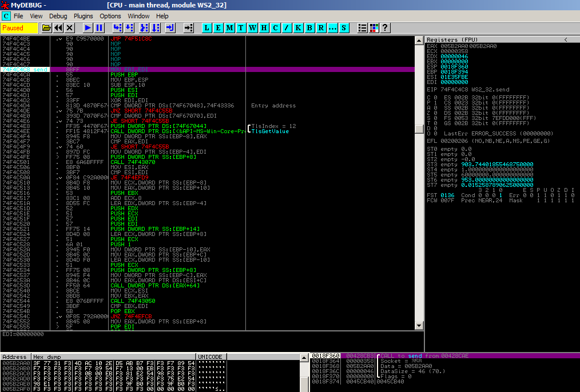
Task: Open a file with the folder icon
Action: (x=46, y=27)
